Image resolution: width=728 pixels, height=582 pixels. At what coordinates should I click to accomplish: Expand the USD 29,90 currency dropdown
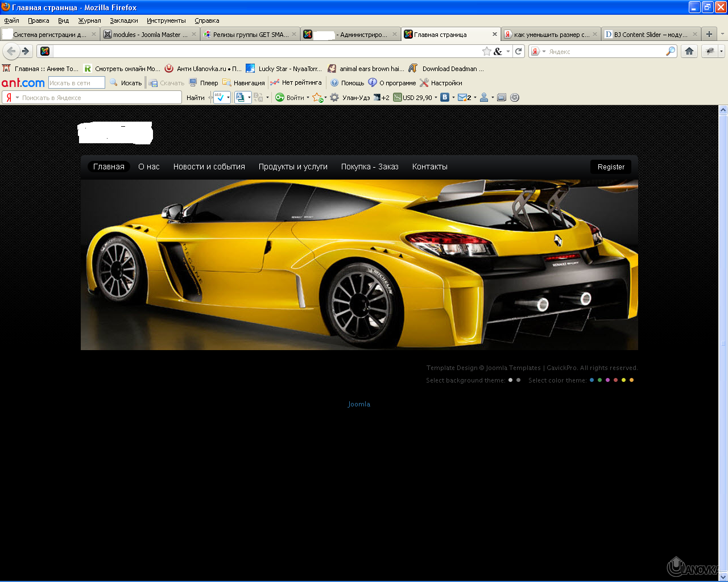436,98
